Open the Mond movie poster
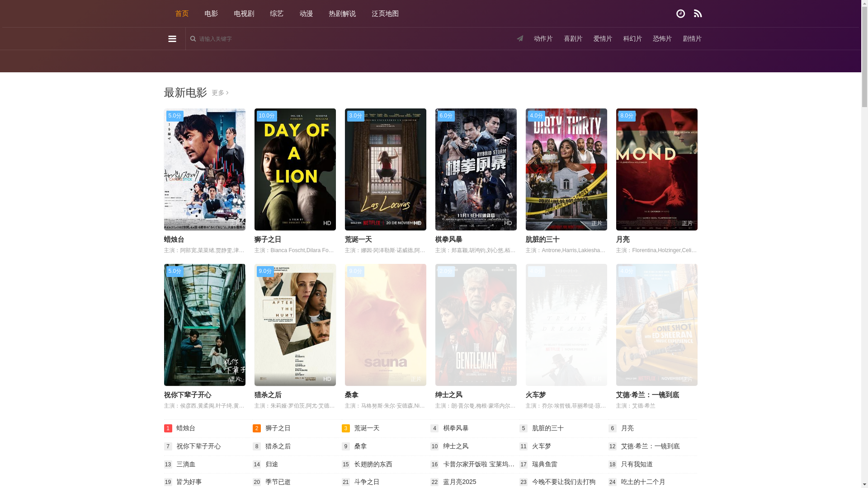This screenshot has width=868, height=488. [657, 169]
